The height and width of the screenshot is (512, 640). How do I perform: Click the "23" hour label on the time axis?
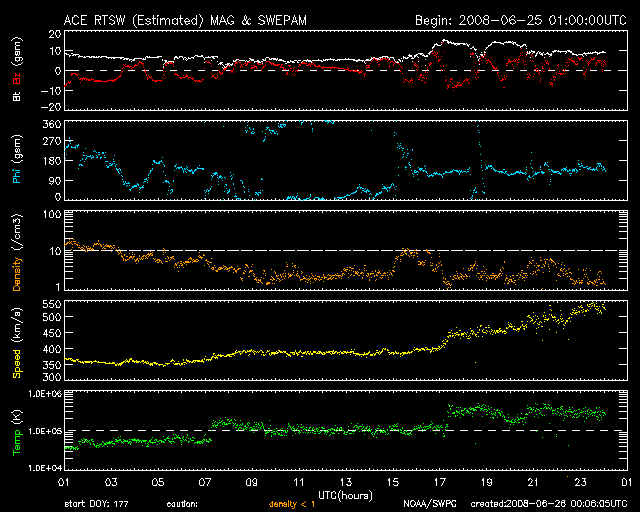pos(580,483)
